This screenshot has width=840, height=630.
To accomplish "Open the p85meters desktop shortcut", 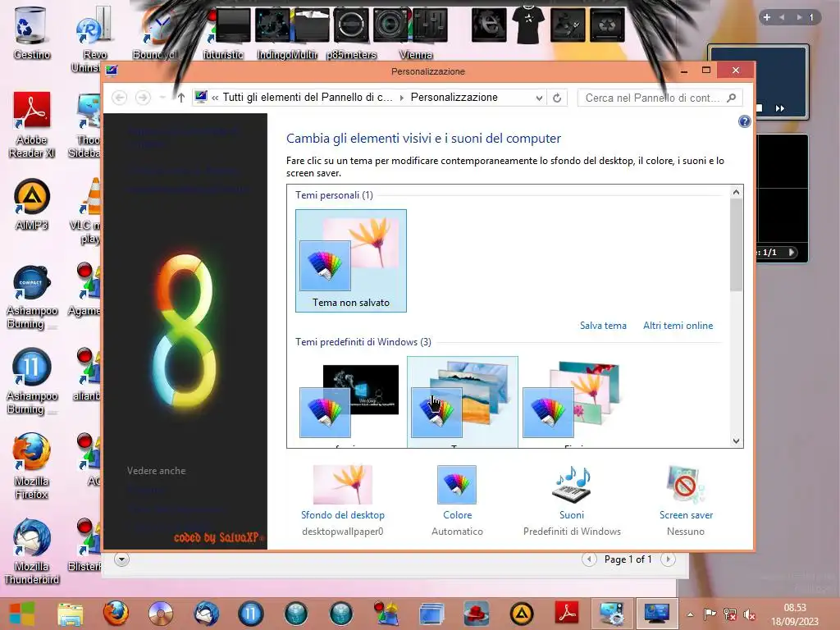I will coord(351,32).
